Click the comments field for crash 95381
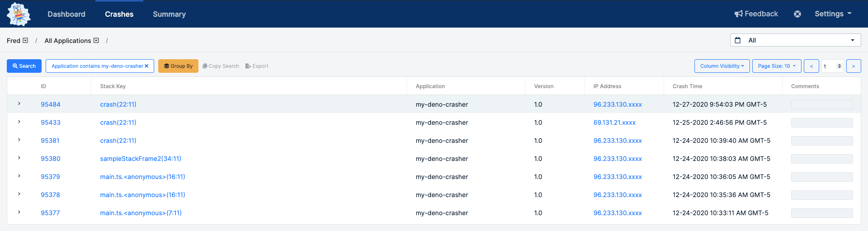This screenshot has width=868, height=231. [822, 141]
